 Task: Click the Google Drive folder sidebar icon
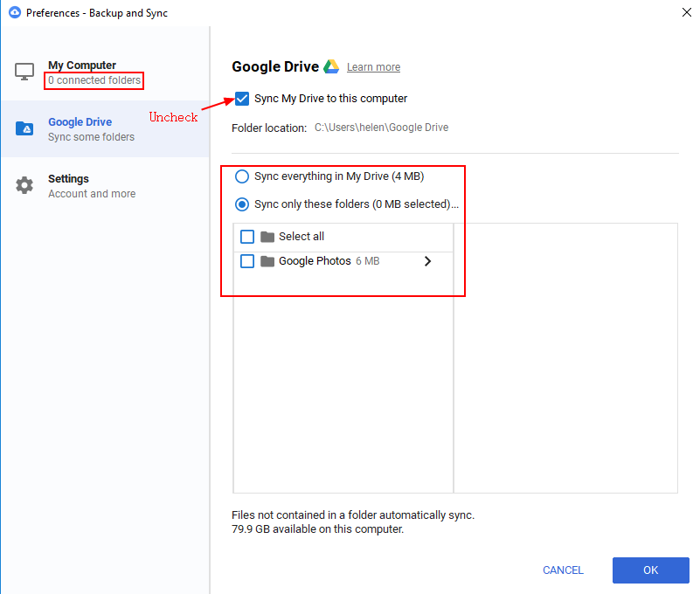tap(24, 129)
